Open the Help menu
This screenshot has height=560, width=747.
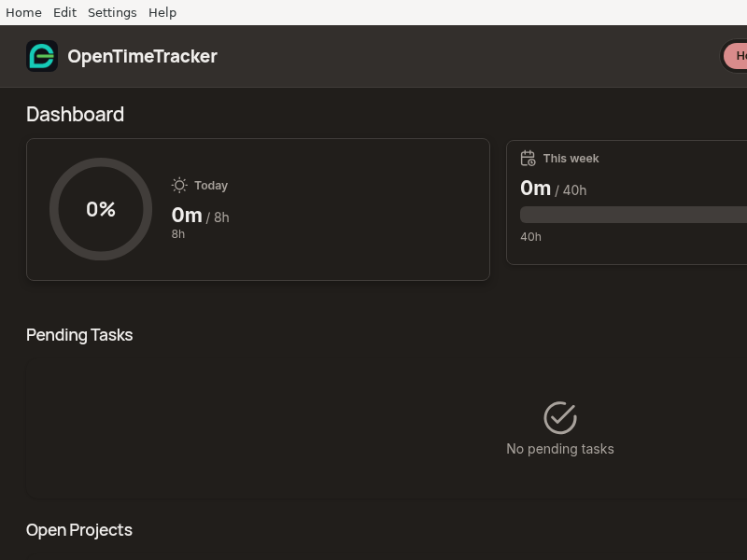click(x=162, y=12)
